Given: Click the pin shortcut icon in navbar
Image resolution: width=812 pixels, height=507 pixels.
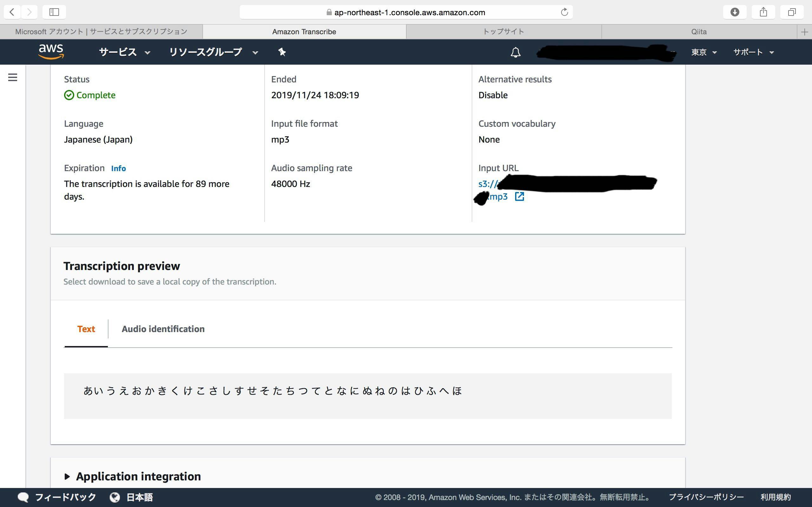Looking at the screenshot, I should (282, 52).
